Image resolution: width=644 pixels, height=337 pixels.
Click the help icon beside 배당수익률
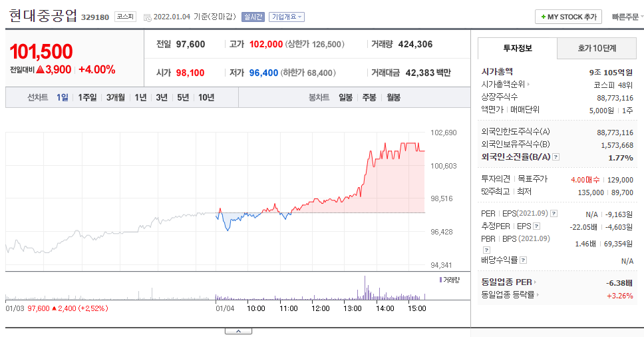click(523, 260)
